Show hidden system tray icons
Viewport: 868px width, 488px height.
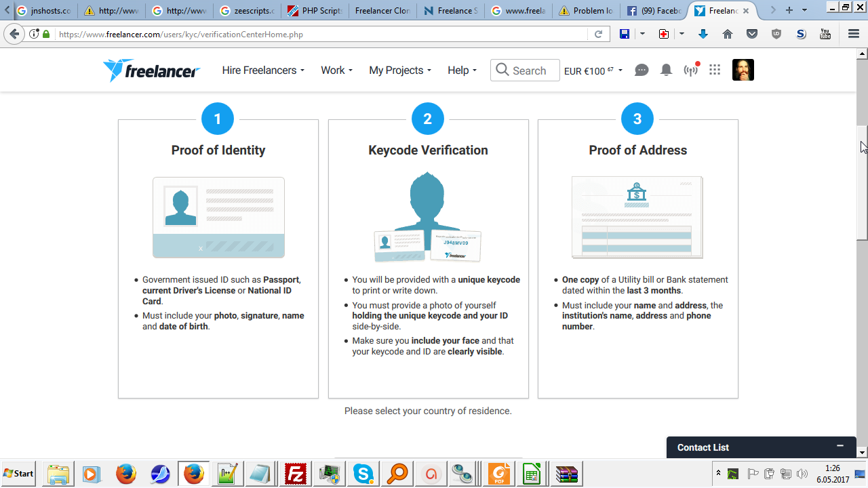tap(718, 473)
